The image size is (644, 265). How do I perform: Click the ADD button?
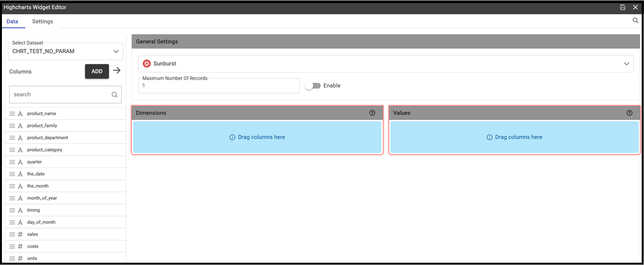point(97,71)
